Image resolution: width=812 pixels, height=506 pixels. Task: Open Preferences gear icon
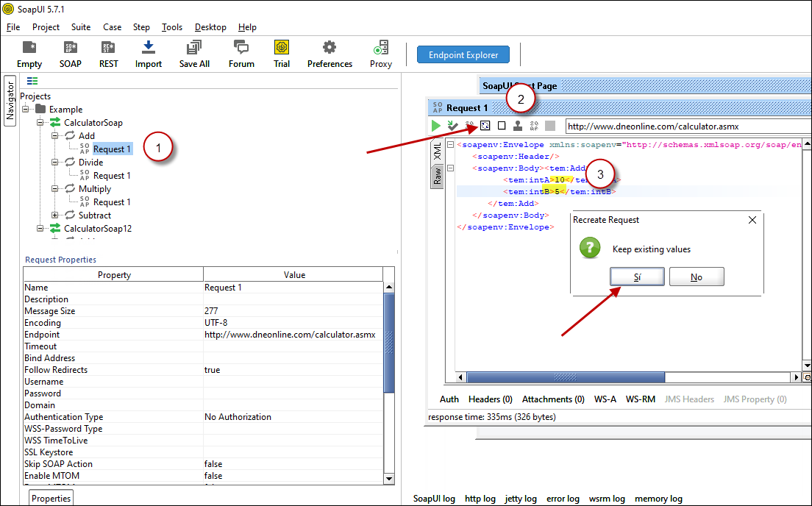click(330, 54)
